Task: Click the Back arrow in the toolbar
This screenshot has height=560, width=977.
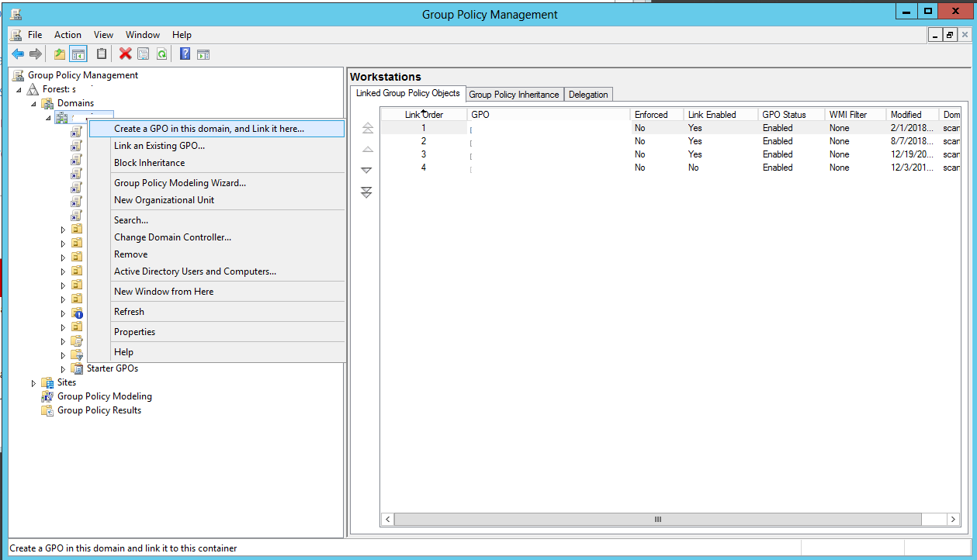Action: coord(17,54)
